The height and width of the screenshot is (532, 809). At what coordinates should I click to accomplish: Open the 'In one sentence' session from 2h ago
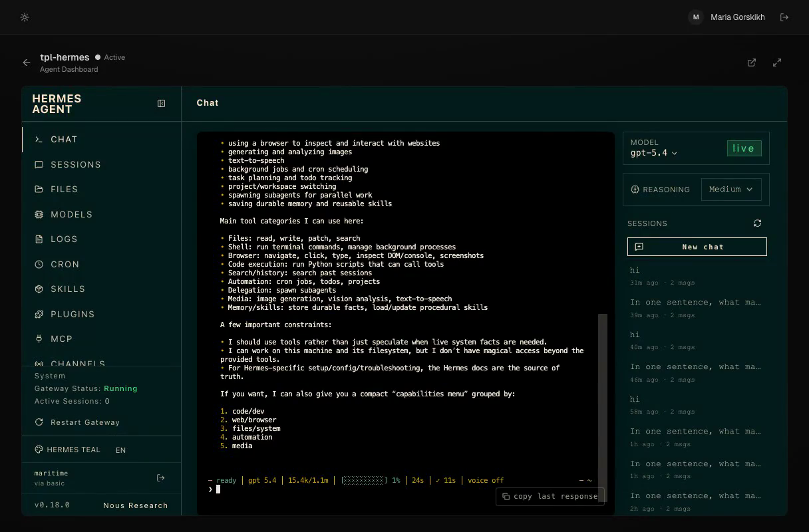tap(697, 501)
